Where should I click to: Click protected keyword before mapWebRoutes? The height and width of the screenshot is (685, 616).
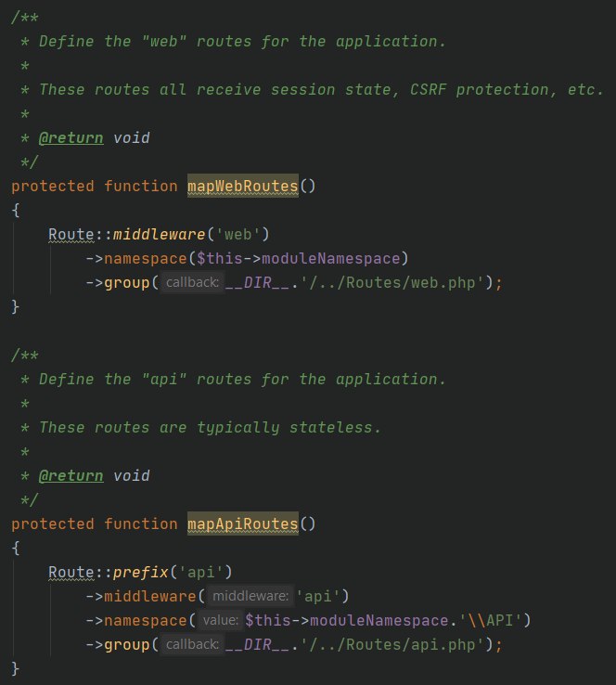53,187
